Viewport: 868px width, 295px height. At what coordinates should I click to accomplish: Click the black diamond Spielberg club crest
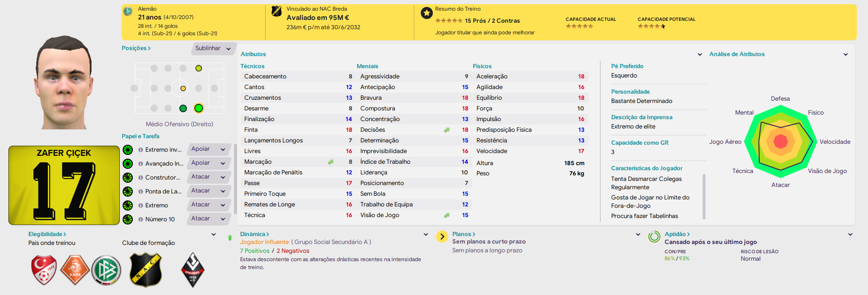coord(193,270)
